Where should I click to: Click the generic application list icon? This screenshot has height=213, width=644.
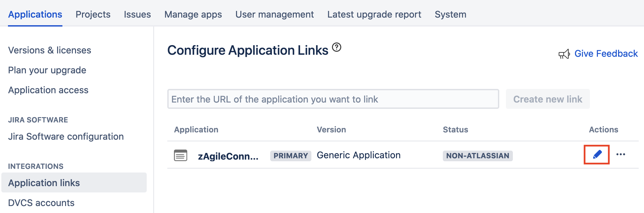tap(181, 155)
